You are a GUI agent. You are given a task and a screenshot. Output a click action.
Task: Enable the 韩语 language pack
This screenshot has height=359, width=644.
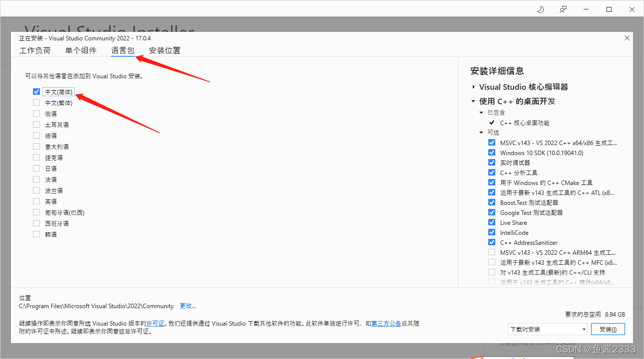[36, 234]
